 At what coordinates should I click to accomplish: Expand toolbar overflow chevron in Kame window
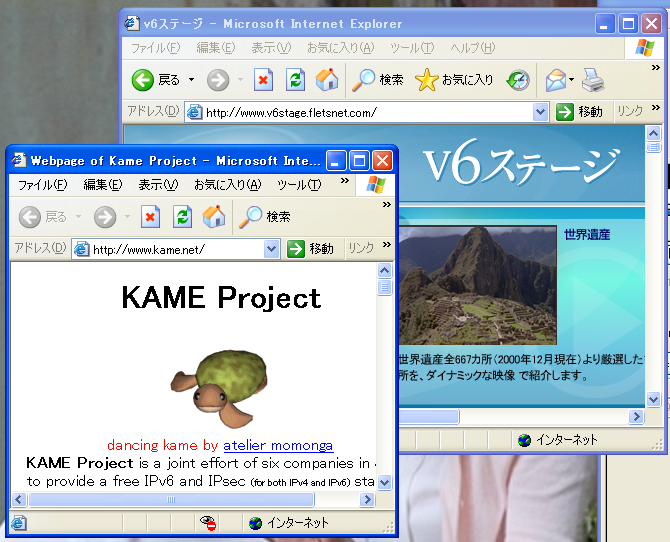[387, 204]
